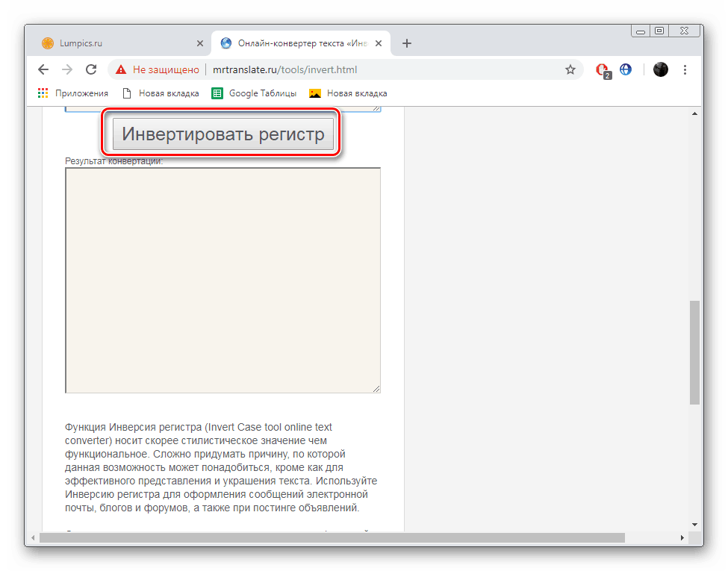Image resolution: width=728 pixels, height=571 pixels.
Task: Open the C2 extension icon
Action: (602, 69)
